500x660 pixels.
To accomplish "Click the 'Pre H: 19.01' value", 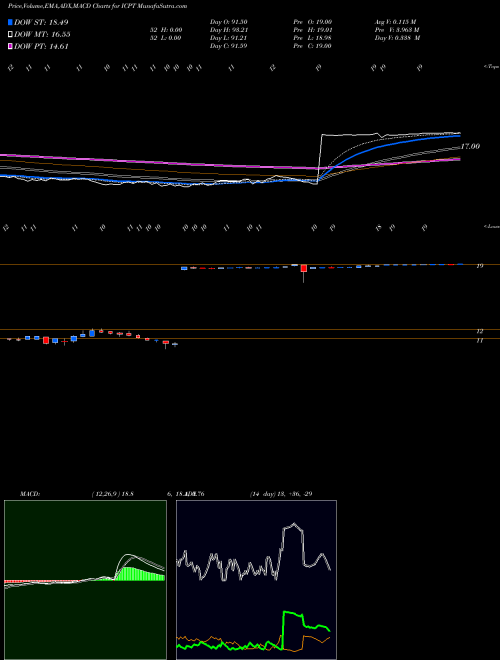I will 313,30.
